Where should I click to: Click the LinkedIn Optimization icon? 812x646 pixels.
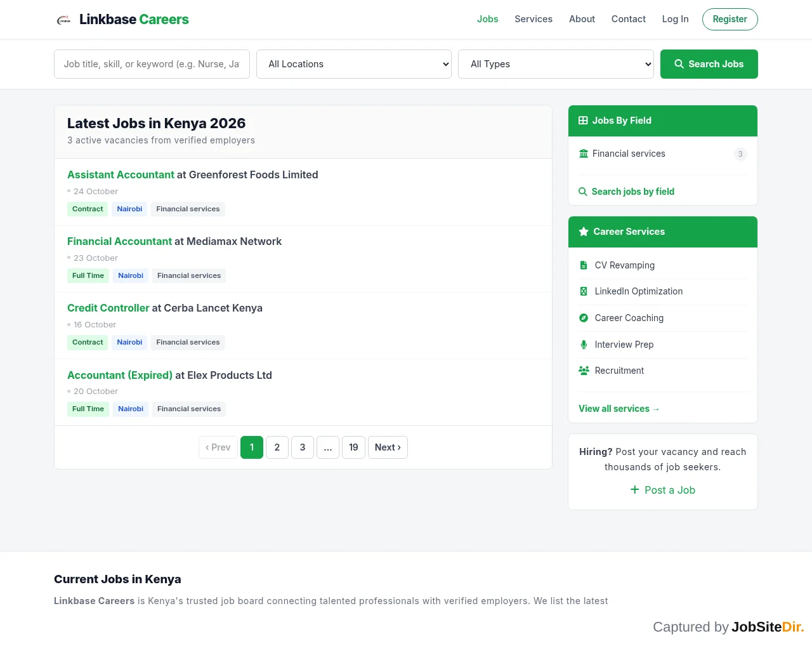(584, 291)
